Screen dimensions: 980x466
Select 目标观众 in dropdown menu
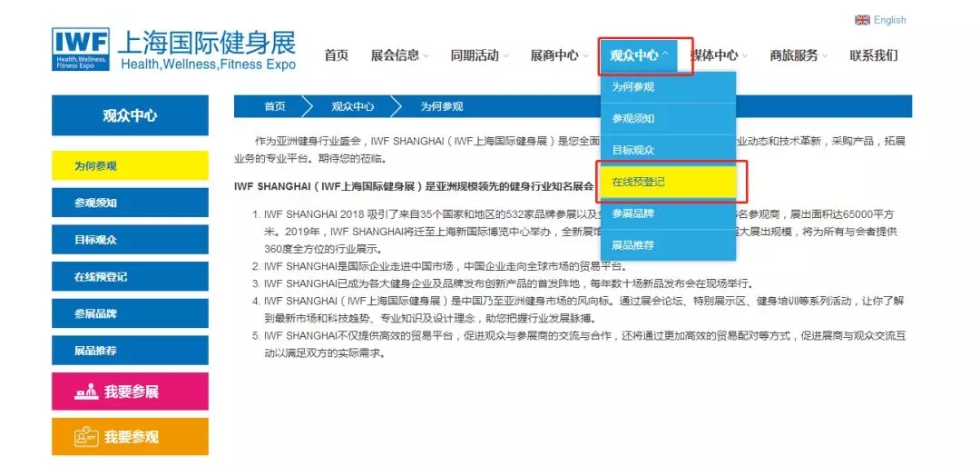click(668, 151)
